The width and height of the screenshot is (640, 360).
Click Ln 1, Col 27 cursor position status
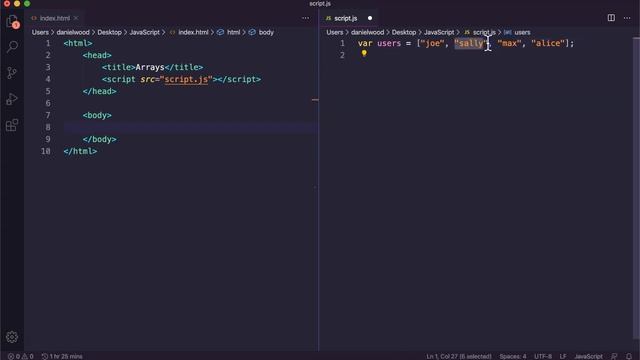point(459,356)
